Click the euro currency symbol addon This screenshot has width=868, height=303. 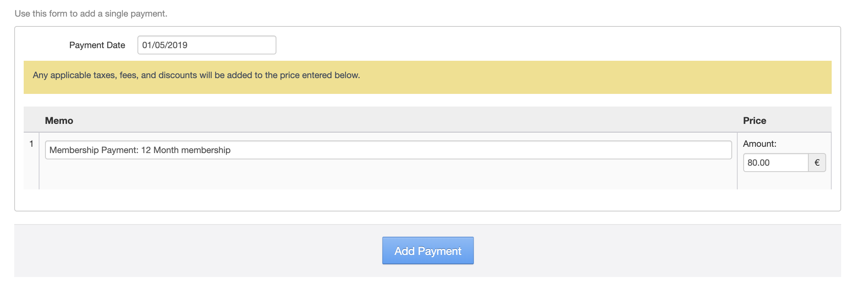pyautogui.click(x=817, y=163)
